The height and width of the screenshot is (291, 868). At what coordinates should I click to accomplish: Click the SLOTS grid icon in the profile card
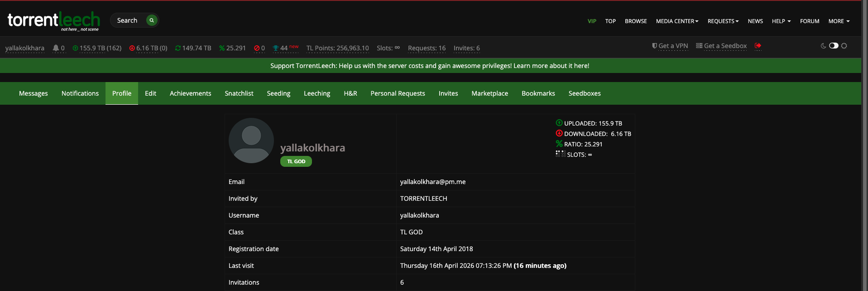pyautogui.click(x=561, y=154)
